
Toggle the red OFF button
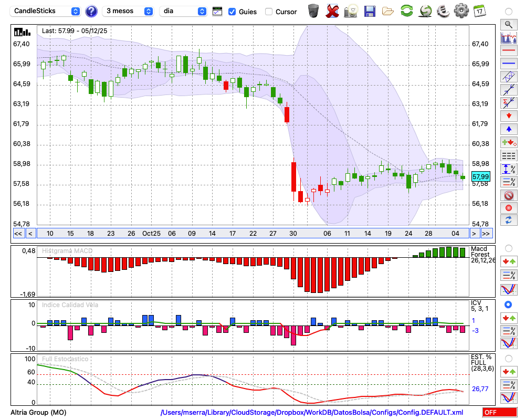click(x=500, y=412)
